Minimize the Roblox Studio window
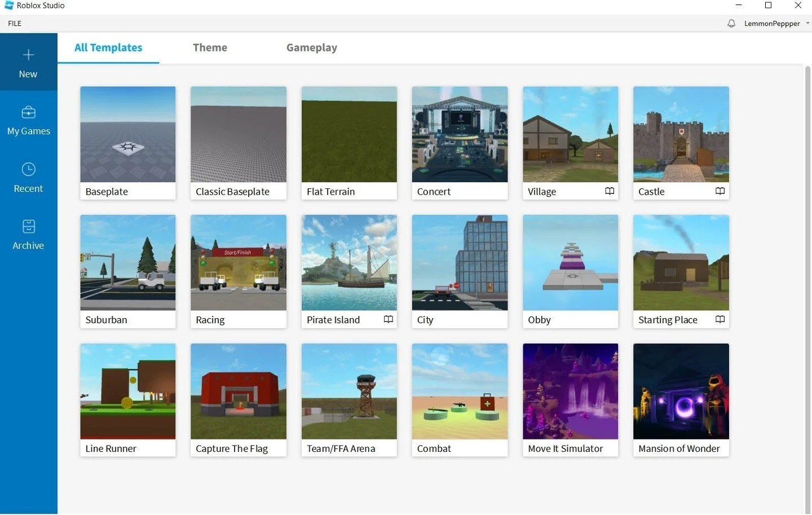The height and width of the screenshot is (515, 812). click(739, 5)
